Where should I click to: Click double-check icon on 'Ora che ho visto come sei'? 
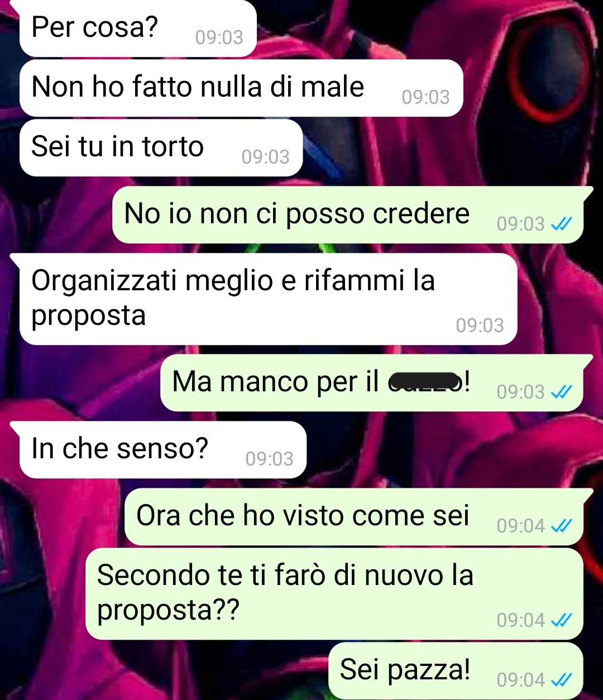tap(561, 526)
